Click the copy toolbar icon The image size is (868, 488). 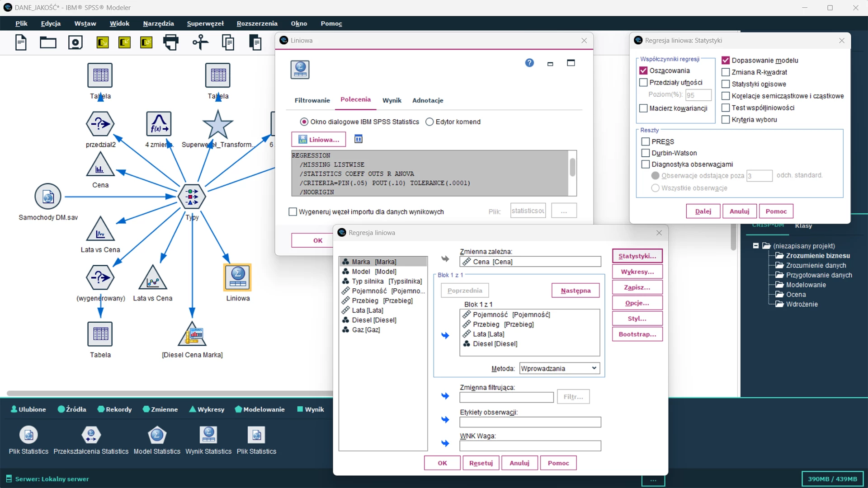click(x=228, y=42)
